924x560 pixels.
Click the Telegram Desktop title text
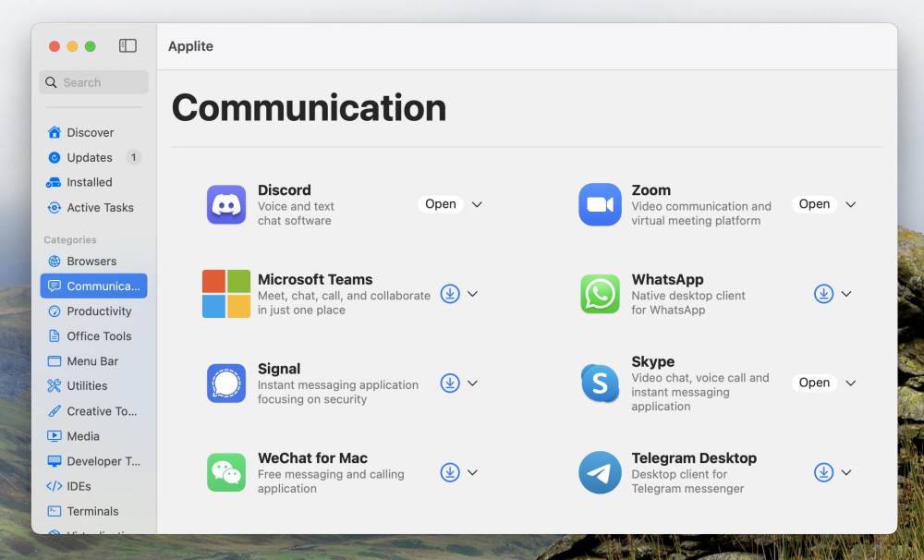(694, 458)
